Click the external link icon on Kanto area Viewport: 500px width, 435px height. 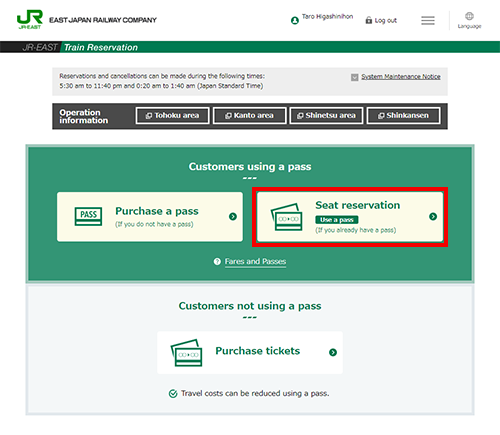[x=228, y=116]
